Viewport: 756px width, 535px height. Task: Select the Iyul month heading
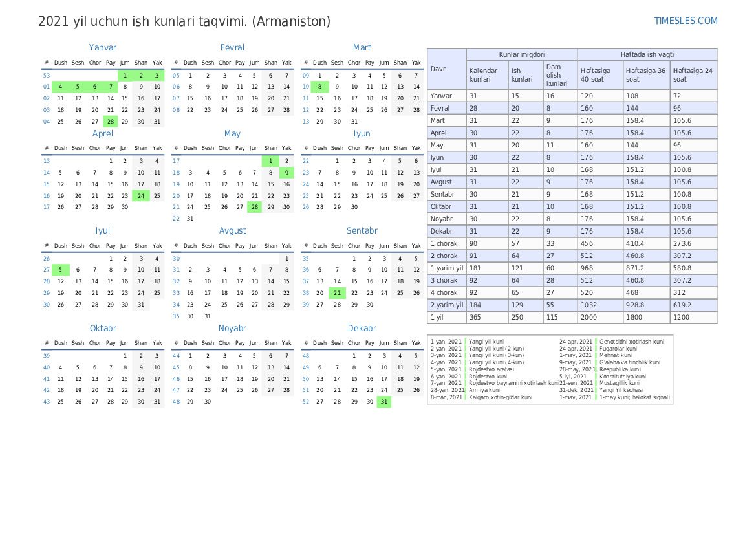pos(103,230)
